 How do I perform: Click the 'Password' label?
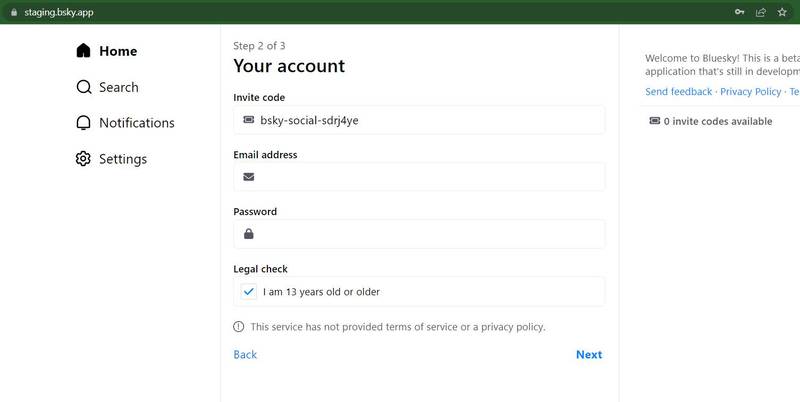[255, 212]
